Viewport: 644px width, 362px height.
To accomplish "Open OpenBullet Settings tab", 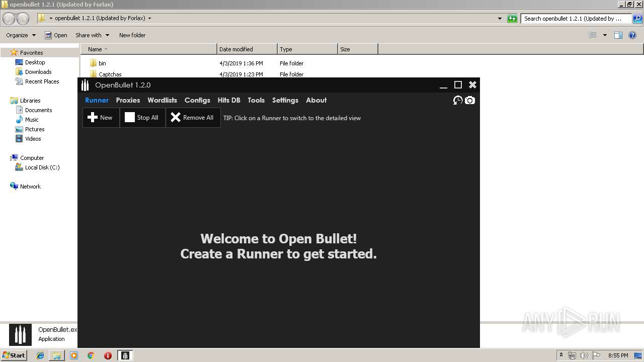I will click(285, 100).
